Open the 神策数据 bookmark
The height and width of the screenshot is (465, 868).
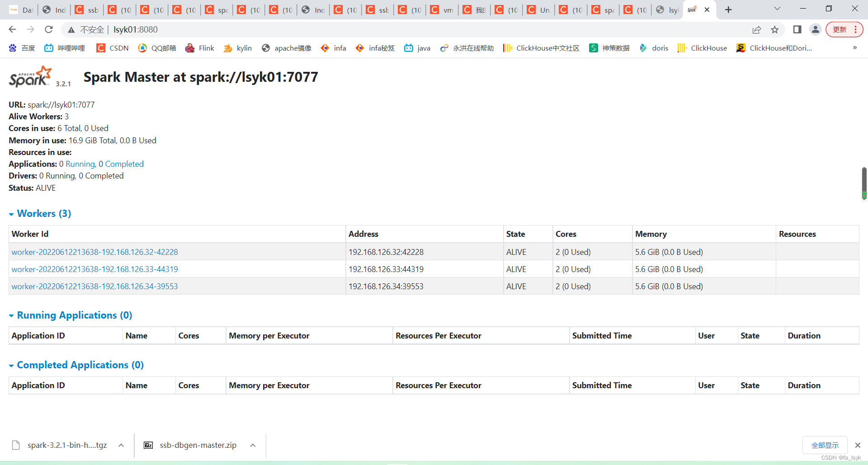tap(609, 48)
